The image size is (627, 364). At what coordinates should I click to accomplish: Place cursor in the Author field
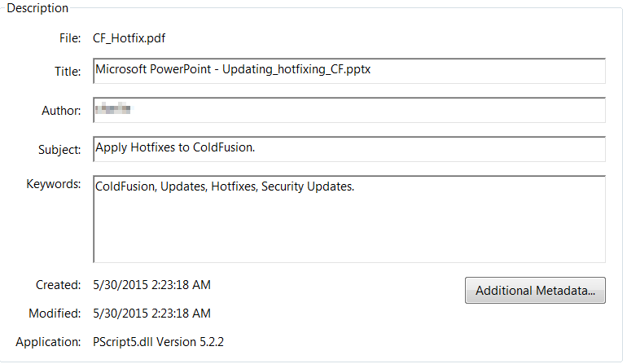(349, 110)
